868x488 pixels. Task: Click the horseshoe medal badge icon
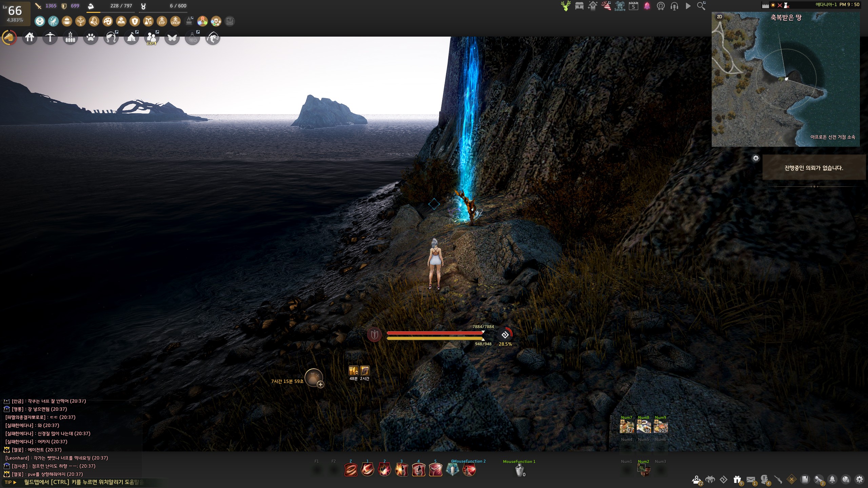[661, 6]
